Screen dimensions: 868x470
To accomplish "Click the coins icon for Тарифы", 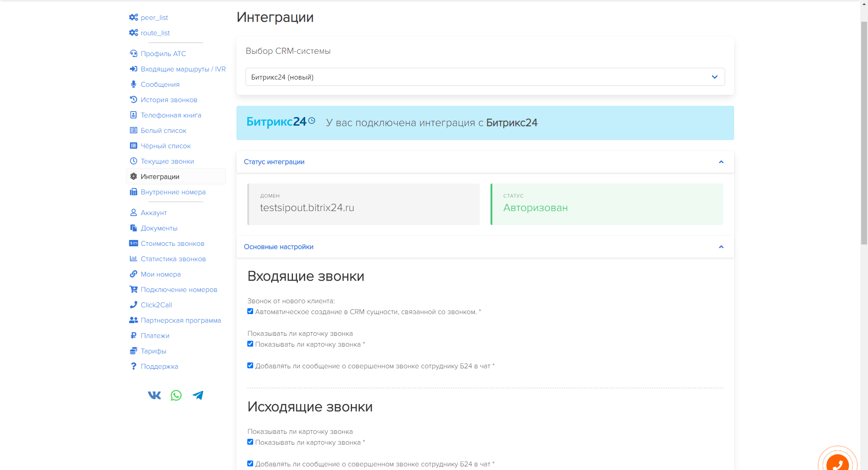I will (133, 351).
